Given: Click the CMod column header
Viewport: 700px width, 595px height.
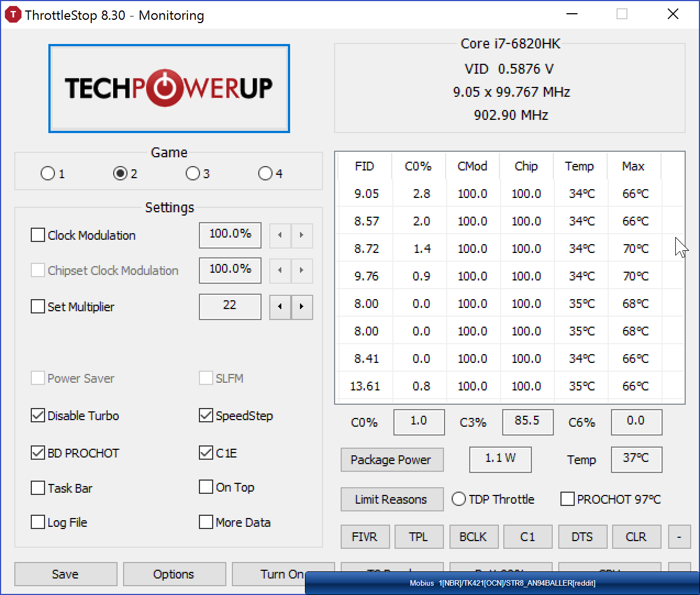Looking at the screenshot, I should point(473,166).
